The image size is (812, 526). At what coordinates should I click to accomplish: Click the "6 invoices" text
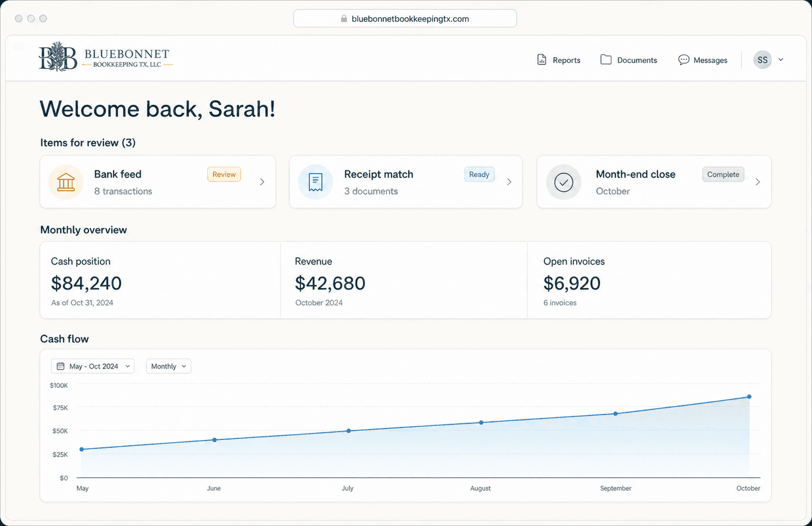[x=560, y=303]
